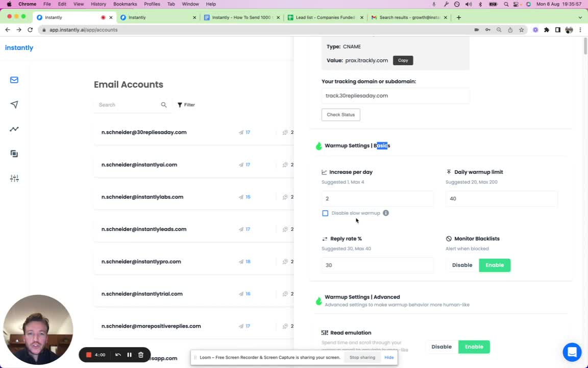Open the macOS Control Center icon
The width and height of the screenshot is (588, 368).
pyautogui.click(x=516, y=4)
